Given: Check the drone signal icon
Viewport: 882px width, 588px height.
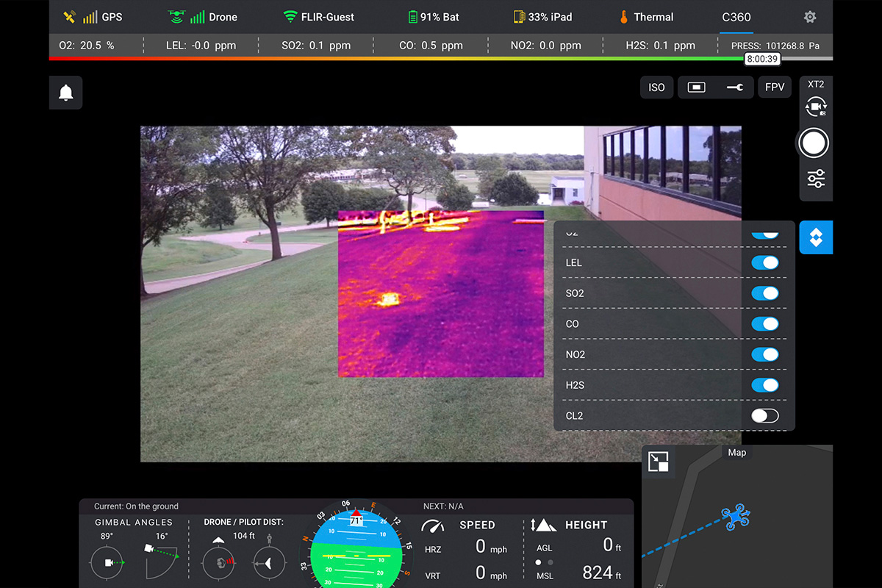Looking at the screenshot, I should click(x=176, y=17).
